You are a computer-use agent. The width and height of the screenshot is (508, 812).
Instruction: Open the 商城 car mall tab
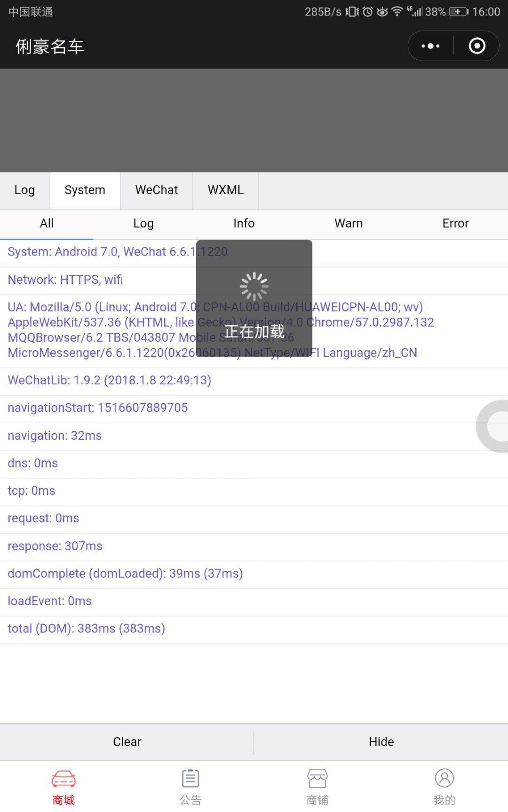[63, 787]
